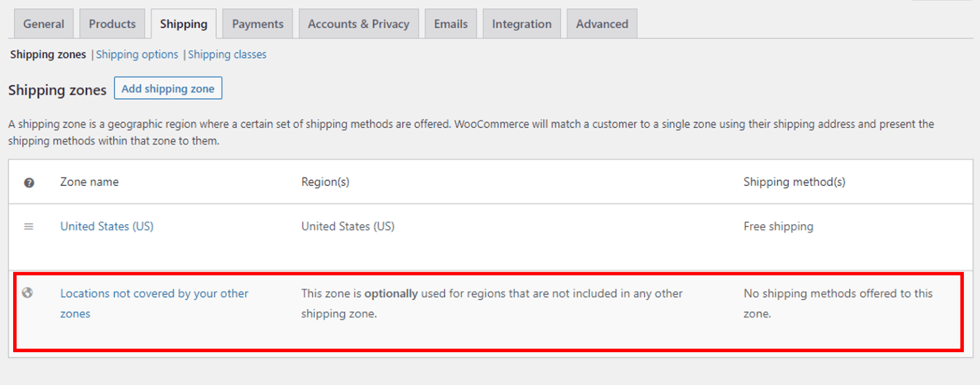The height and width of the screenshot is (385, 980).
Task: Click the Add shipping zone button
Action: click(168, 88)
